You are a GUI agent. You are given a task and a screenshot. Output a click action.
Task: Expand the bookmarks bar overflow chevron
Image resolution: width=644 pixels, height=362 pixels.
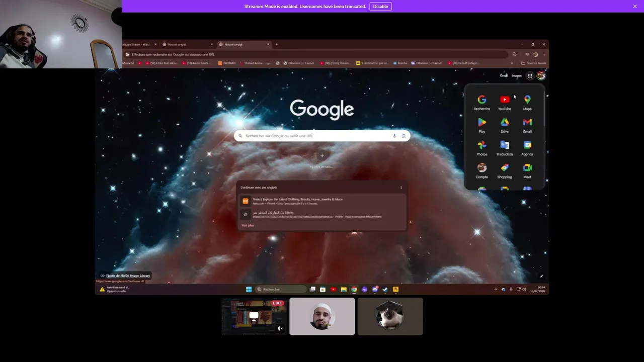pyautogui.click(x=512, y=63)
